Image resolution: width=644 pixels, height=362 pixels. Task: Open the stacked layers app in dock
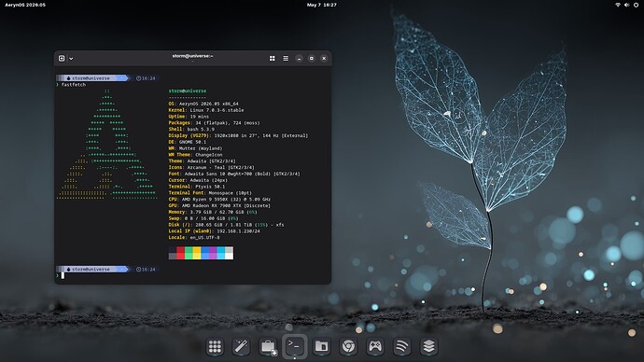[x=428, y=347]
